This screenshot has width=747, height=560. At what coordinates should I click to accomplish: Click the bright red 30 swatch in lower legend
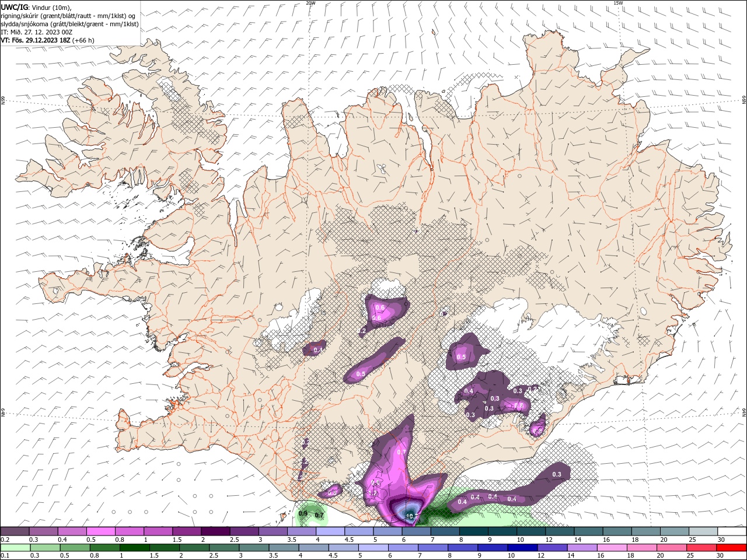tap(731, 548)
